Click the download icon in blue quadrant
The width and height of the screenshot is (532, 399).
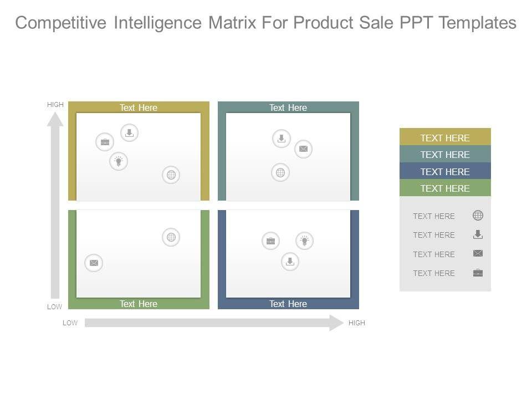tap(290, 262)
